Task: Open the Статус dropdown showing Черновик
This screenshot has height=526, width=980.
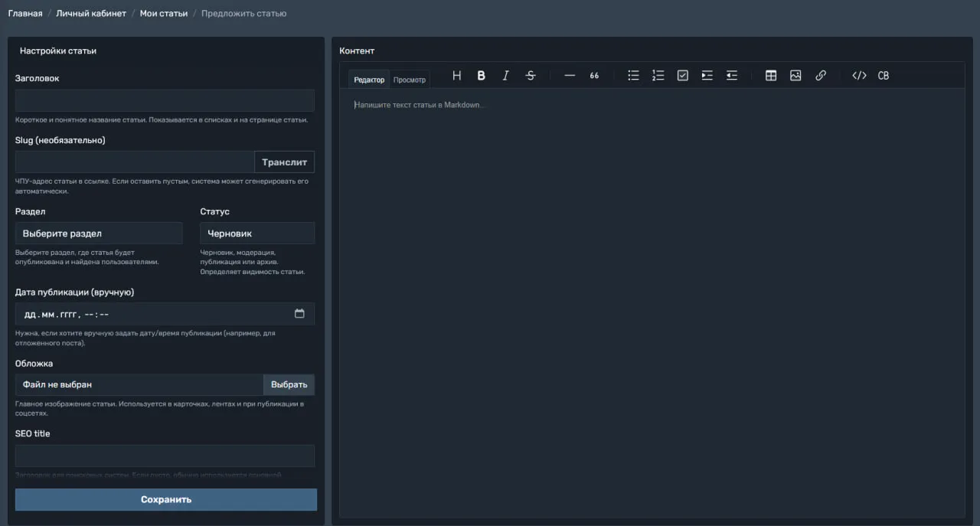Action: [257, 234]
